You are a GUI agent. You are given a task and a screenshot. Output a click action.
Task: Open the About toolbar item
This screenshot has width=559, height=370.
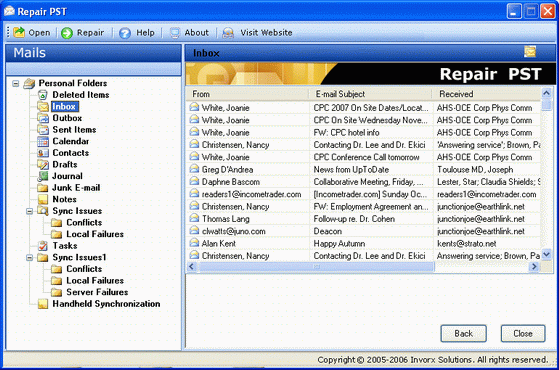189,33
